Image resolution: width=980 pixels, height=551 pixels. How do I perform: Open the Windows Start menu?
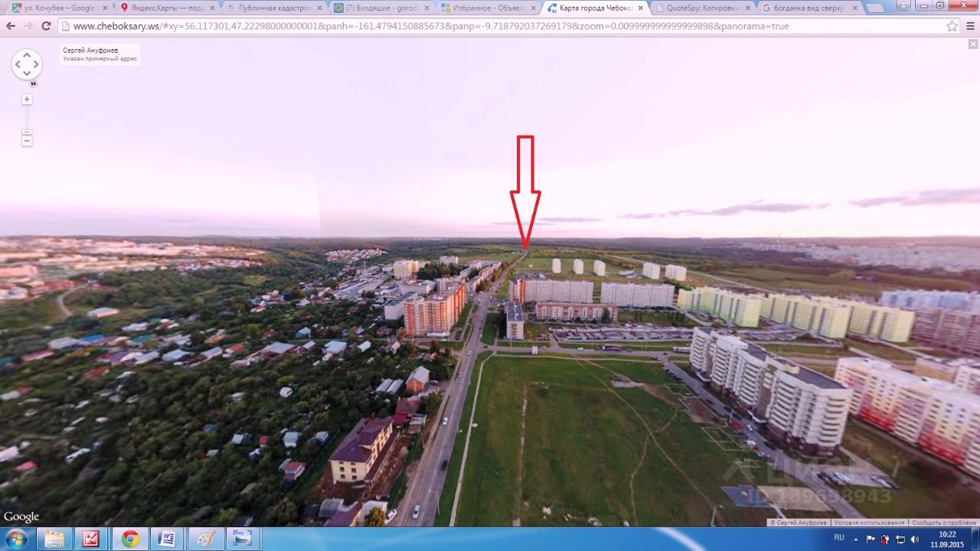pos(15,539)
